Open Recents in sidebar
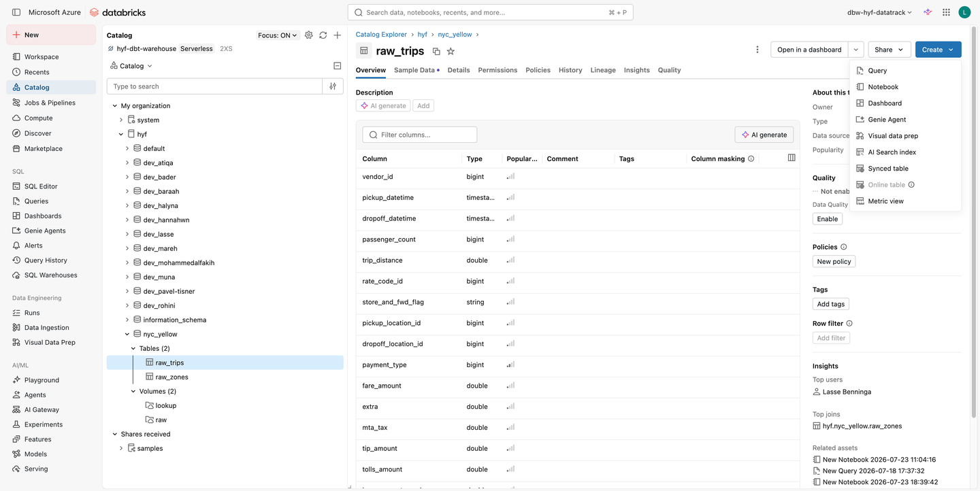Screen dimensions: 980x491 pyautogui.click(x=51, y=72)
